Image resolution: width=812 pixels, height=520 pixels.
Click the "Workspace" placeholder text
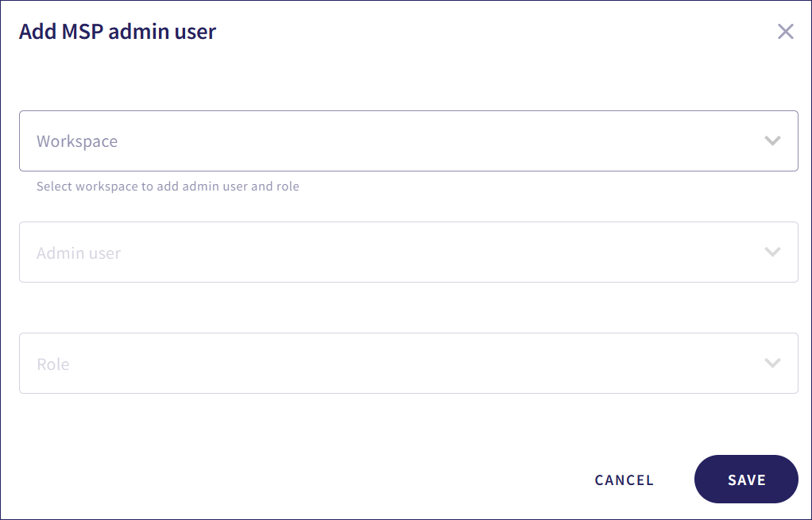(x=77, y=141)
